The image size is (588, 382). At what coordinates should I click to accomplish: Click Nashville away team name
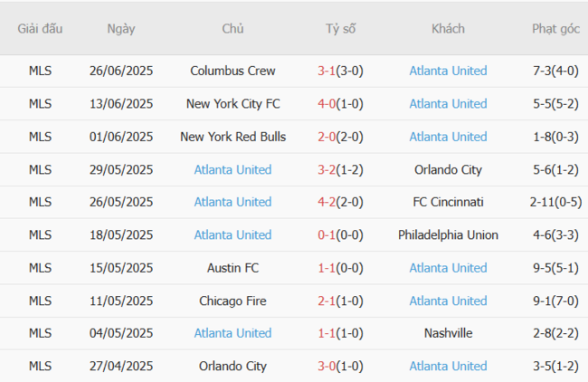448,333
